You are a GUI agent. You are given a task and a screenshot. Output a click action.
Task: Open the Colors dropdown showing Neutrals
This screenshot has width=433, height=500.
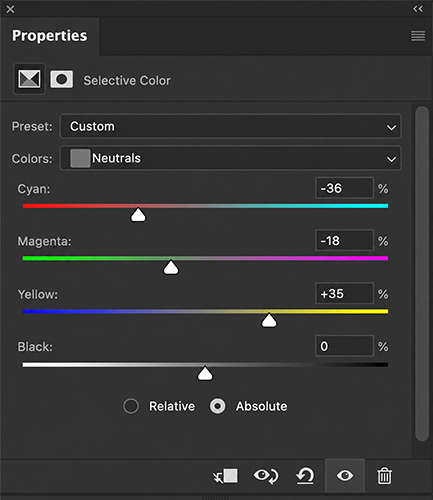pos(230,158)
